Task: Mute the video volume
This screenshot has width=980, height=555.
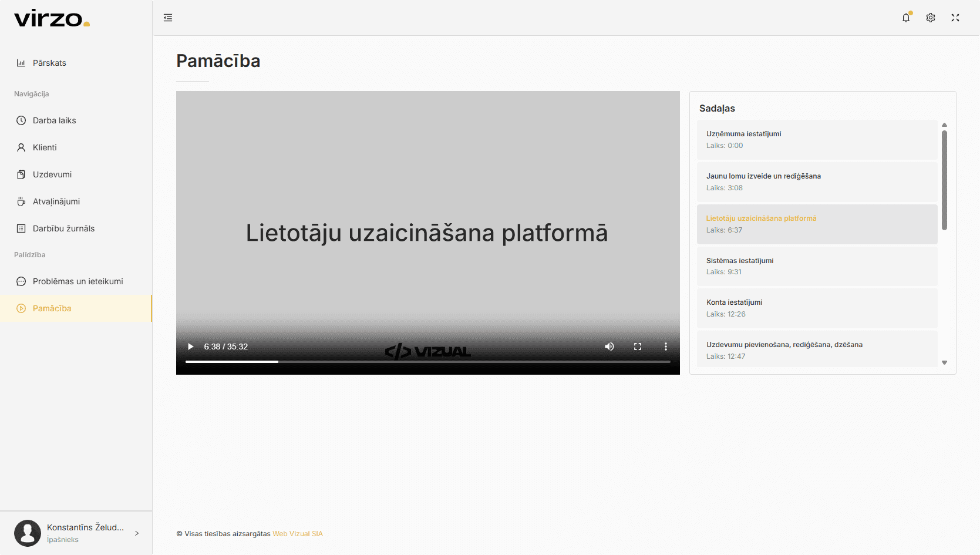Action: (609, 347)
